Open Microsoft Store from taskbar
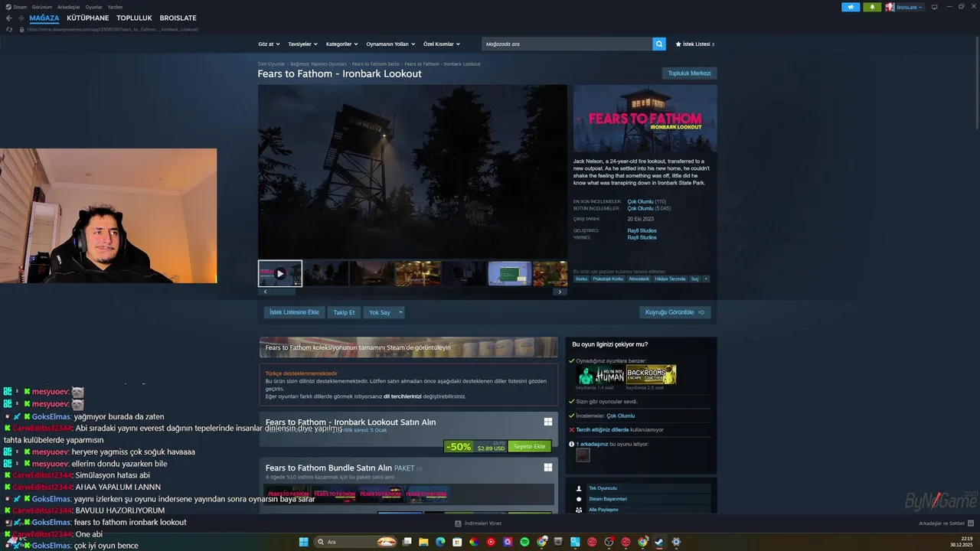Viewport: 980px width, 551px height. 457,542
